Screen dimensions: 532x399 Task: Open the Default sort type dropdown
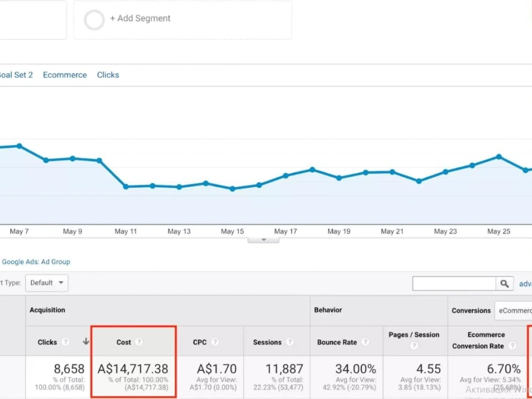47,283
